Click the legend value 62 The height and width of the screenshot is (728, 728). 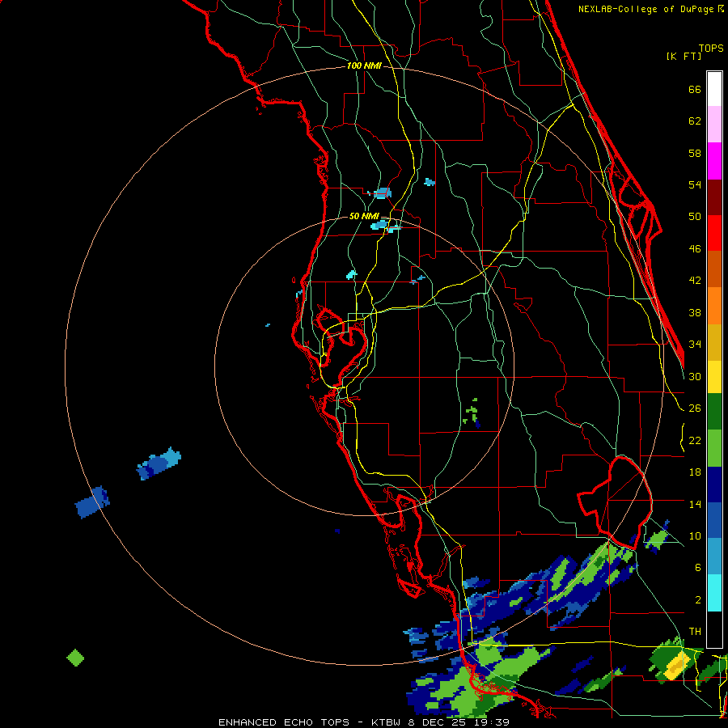pyautogui.click(x=695, y=121)
